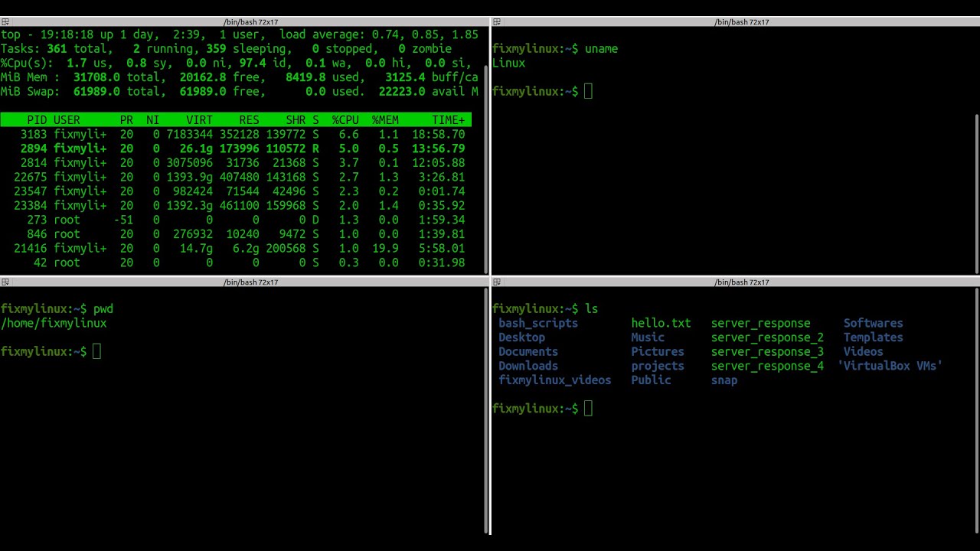Click the bottom-left pane scrollbar
The height and width of the screenshot is (551, 980).
[x=486, y=411]
